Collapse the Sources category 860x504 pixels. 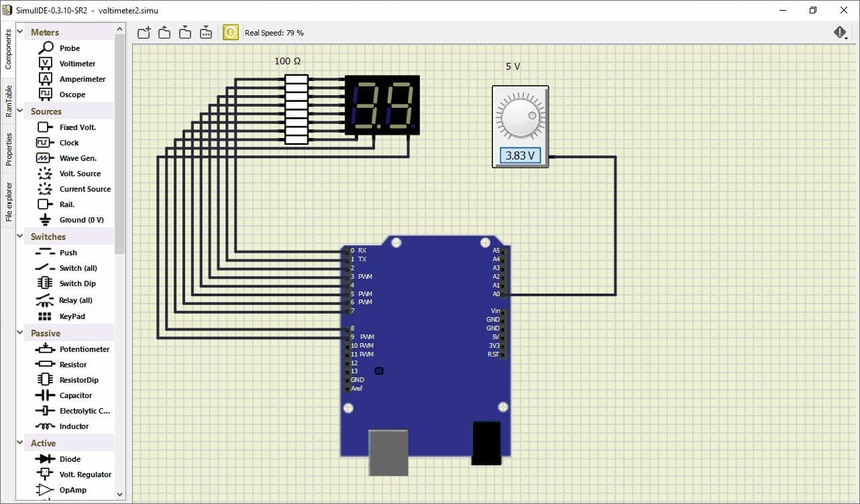(20, 111)
